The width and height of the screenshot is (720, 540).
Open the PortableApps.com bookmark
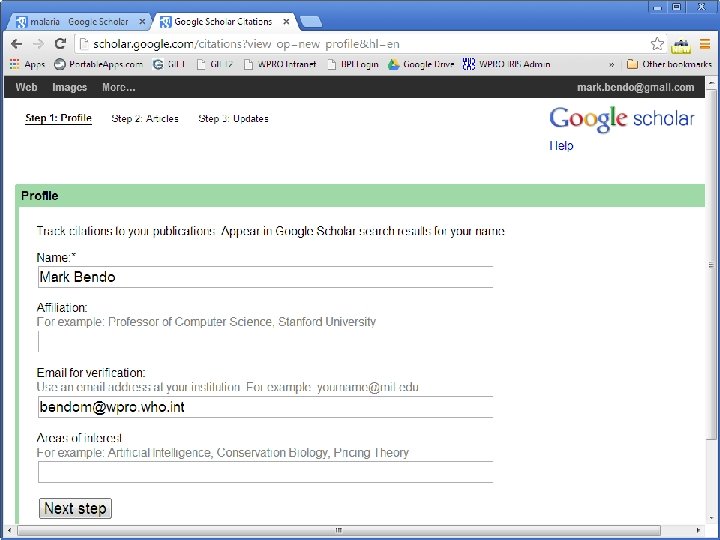(98, 64)
